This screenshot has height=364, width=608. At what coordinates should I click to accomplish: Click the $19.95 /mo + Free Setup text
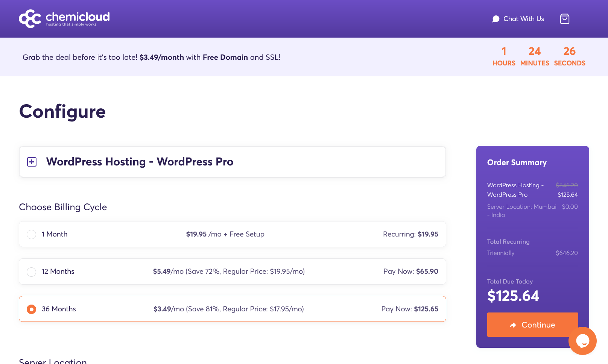225,234
